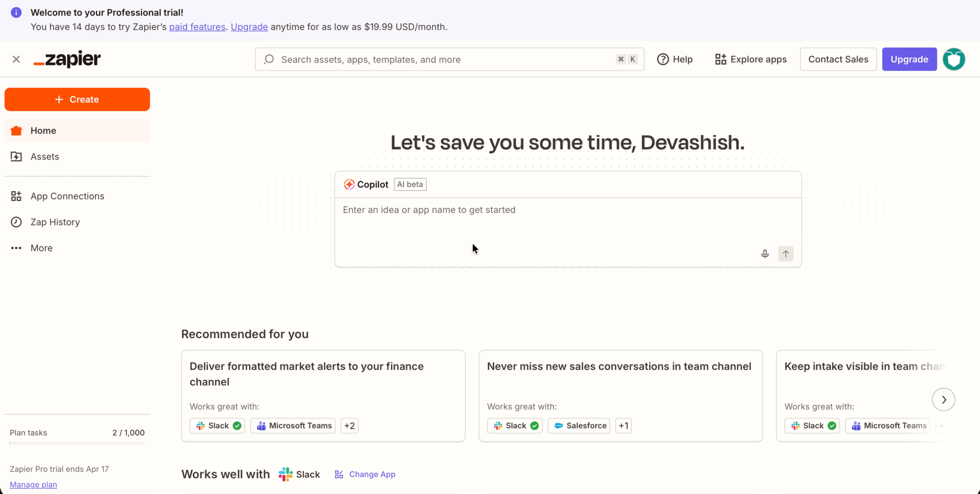Go to Home in the sidebar

click(43, 130)
